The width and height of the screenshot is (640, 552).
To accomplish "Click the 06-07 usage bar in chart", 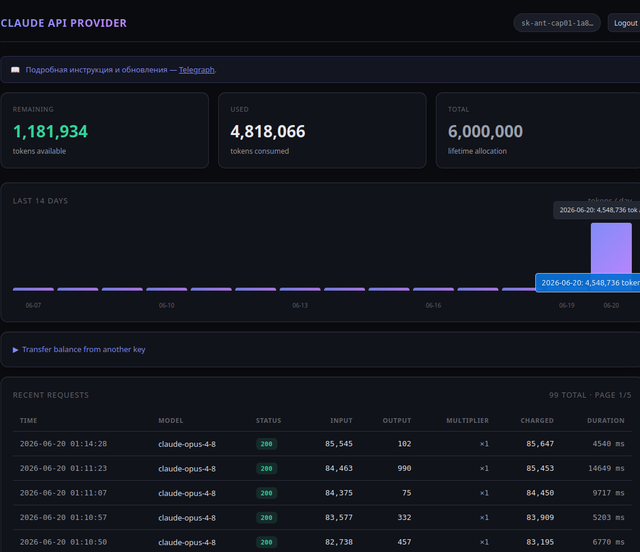I will (33, 289).
